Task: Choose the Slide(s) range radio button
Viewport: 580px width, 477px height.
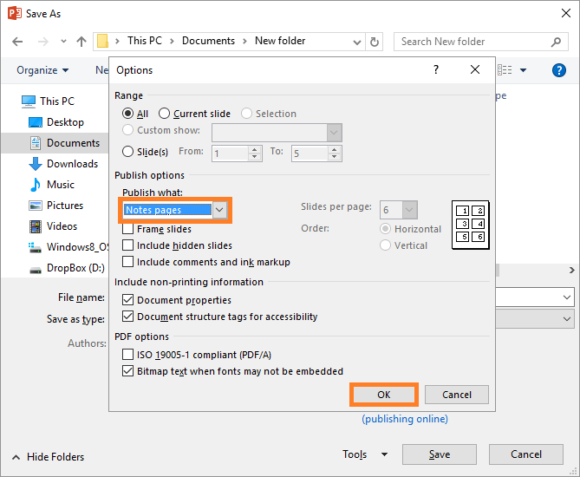Action: (x=128, y=152)
